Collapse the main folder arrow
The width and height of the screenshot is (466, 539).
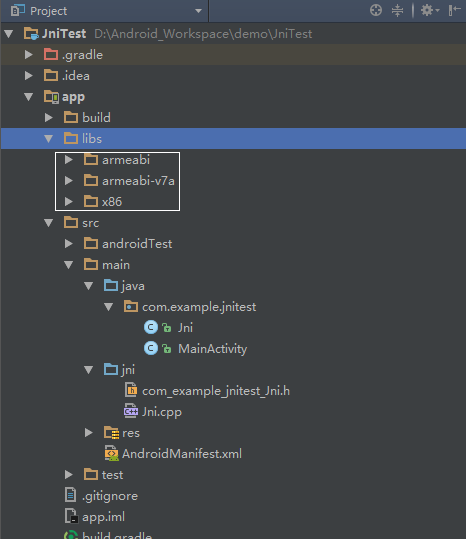click(x=68, y=265)
